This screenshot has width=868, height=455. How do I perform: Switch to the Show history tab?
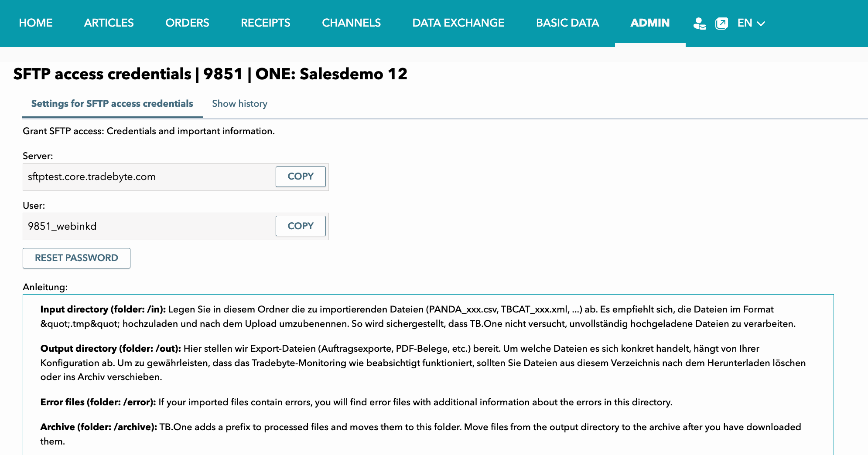(x=239, y=104)
